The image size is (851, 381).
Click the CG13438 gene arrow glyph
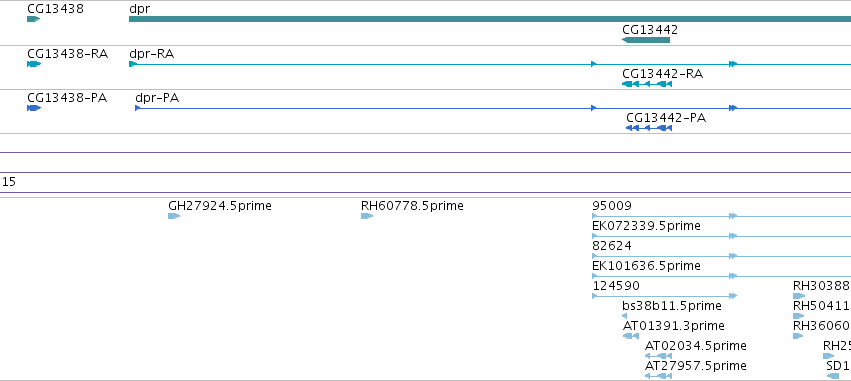click(34, 19)
